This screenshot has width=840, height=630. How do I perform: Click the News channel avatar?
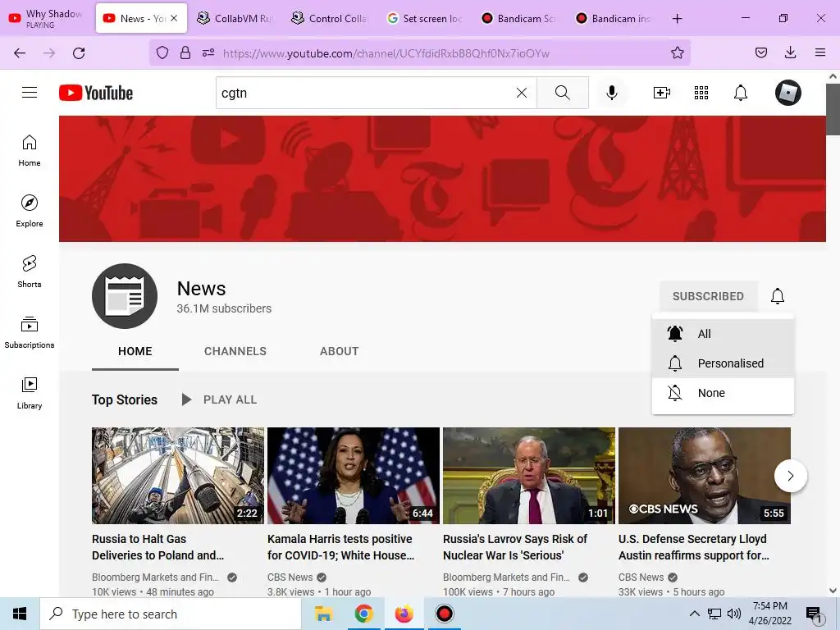pyautogui.click(x=125, y=295)
